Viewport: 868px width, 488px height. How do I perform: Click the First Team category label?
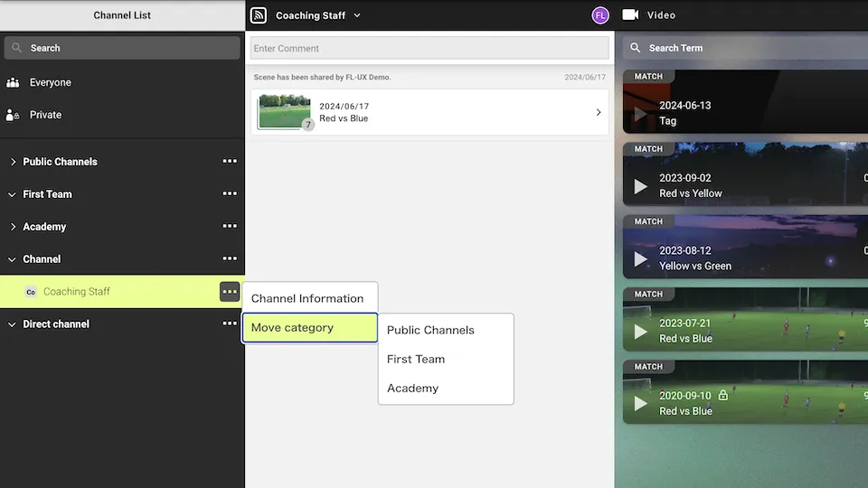(47, 194)
